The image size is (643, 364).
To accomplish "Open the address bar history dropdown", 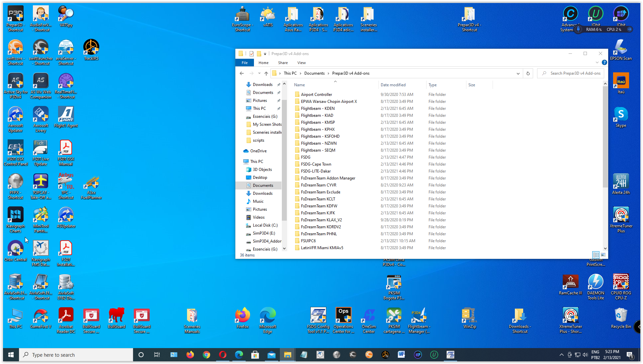I will tap(518, 73).
